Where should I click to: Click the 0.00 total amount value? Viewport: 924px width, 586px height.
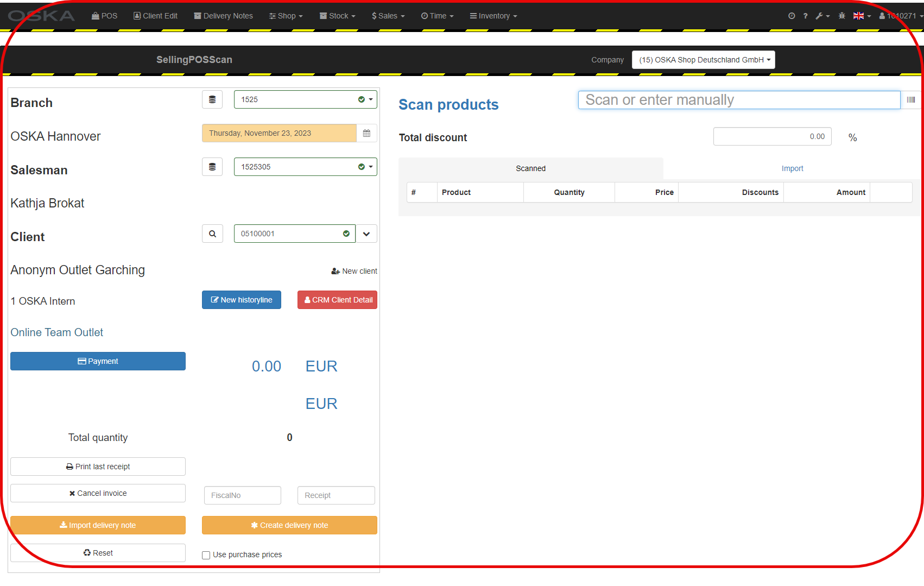tap(267, 366)
